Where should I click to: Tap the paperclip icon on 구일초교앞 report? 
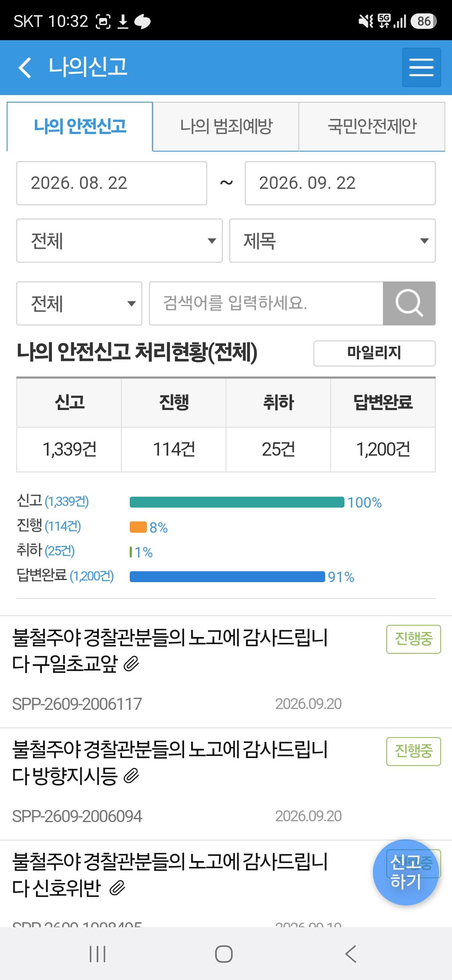[131, 664]
